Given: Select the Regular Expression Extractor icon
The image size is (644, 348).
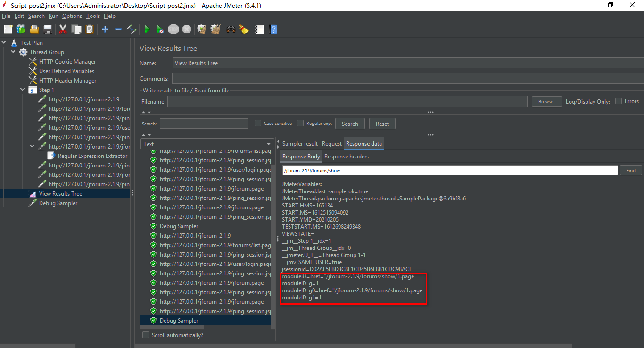Looking at the screenshot, I should (51, 156).
